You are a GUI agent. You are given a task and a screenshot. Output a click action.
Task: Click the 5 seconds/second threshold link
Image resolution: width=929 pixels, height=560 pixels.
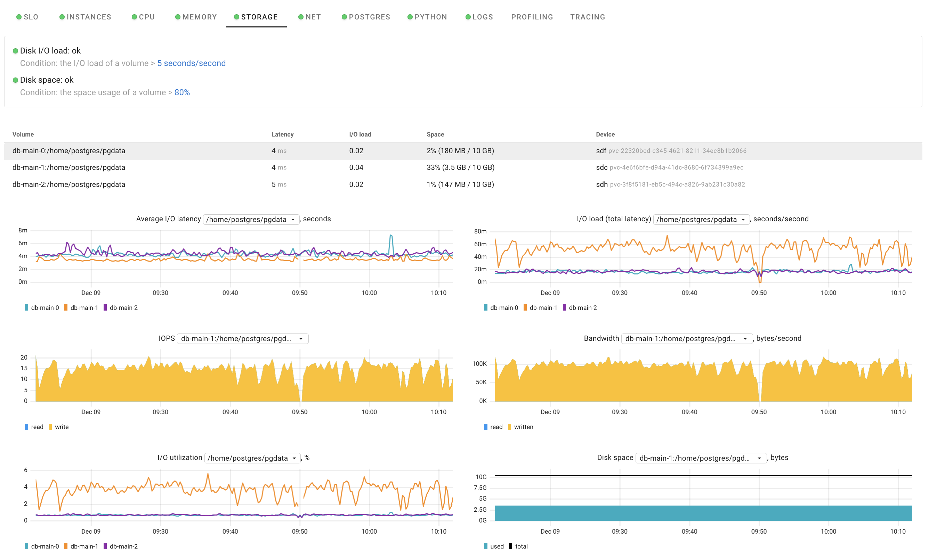(x=192, y=63)
